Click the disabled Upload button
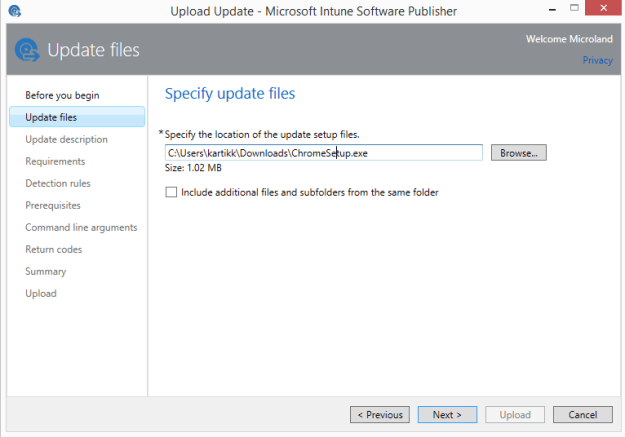This screenshot has height=437, width=625. coord(515,415)
